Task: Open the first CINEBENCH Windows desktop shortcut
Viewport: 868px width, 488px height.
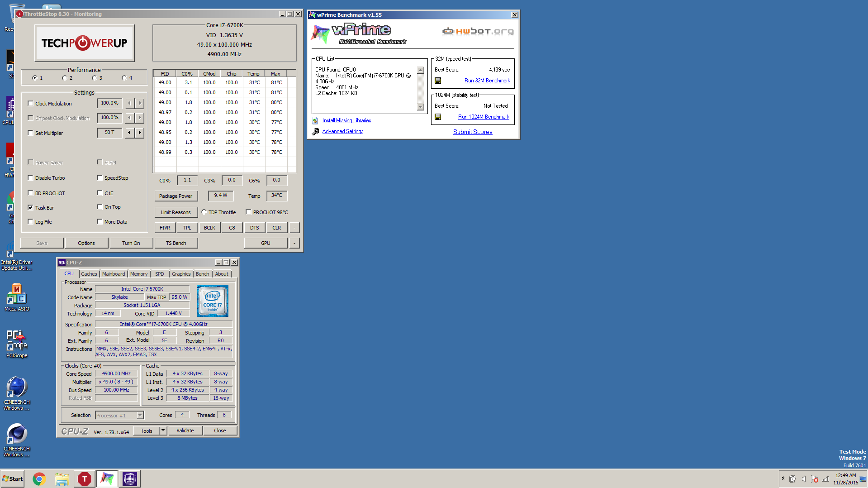Action: [17, 393]
